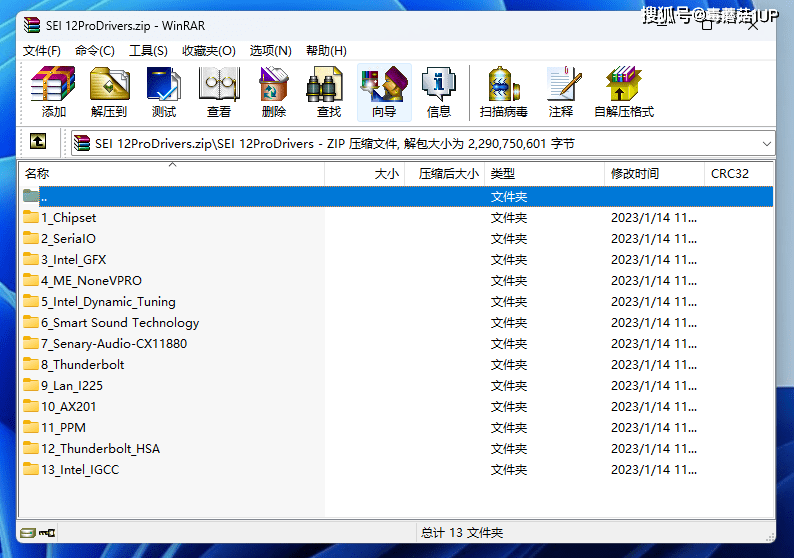Open the 选项(N) menu
Screen dimensions: 794x558
tap(270, 51)
